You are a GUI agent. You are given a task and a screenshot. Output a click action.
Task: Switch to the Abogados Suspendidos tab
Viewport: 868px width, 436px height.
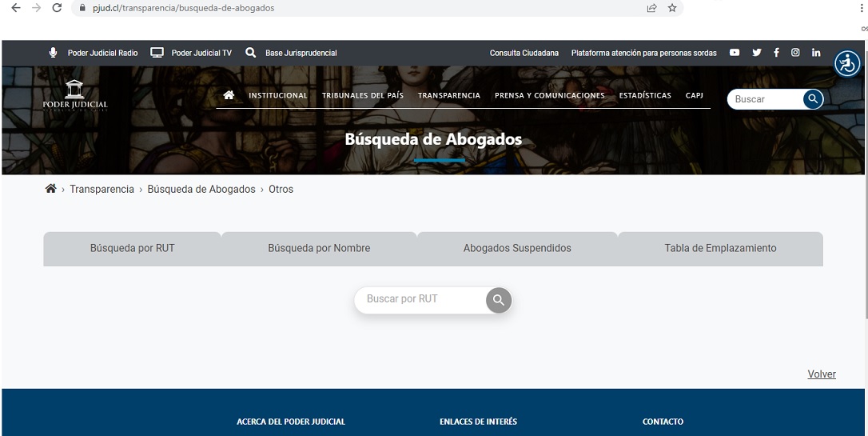[x=517, y=249]
